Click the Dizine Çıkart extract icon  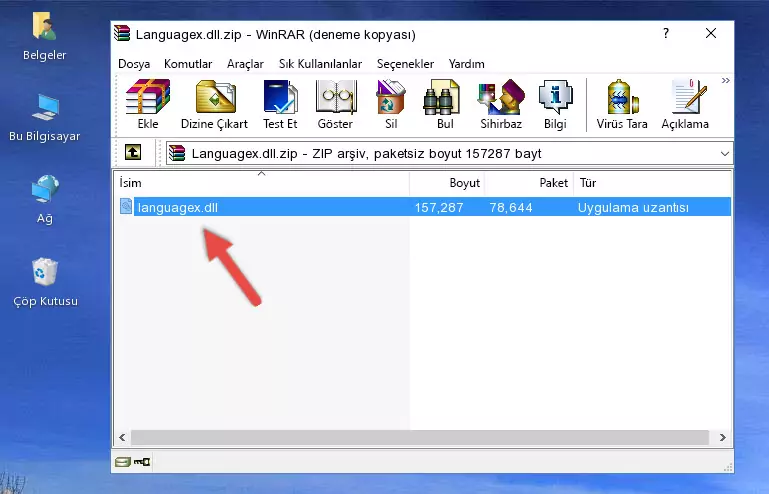(214, 104)
